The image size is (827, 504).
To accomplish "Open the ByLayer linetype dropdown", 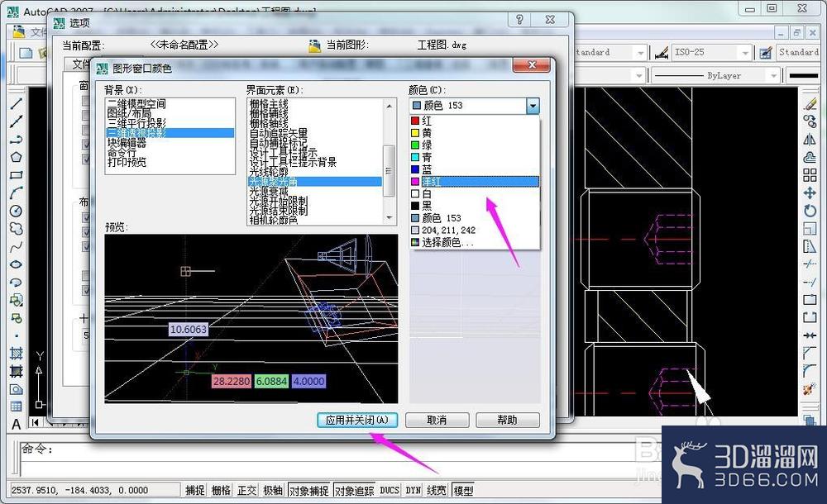I will click(773, 76).
